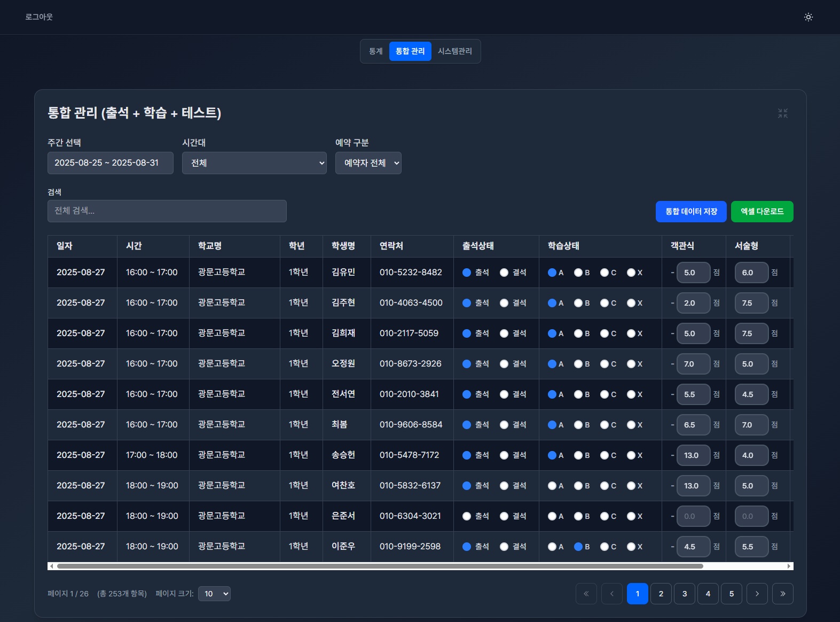Viewport: 840px width, 622px height.
Task: Click student name 전서연
Action: (x=343, y=394)
